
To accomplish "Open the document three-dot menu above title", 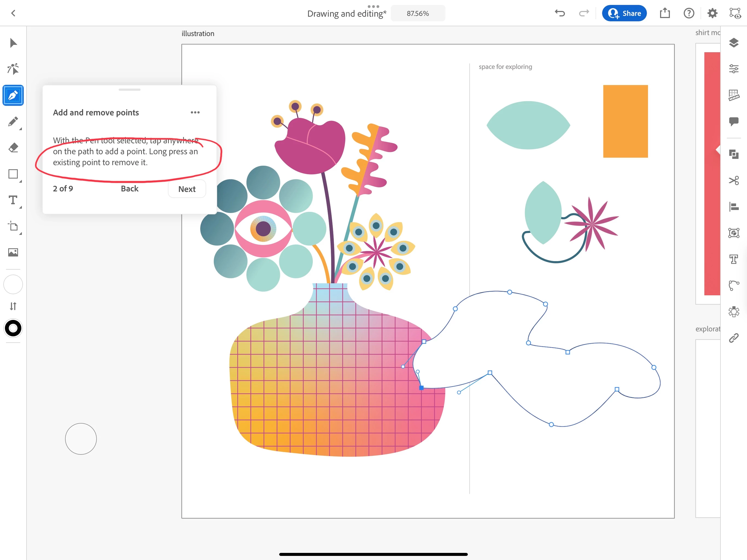I will coord(373,6).
